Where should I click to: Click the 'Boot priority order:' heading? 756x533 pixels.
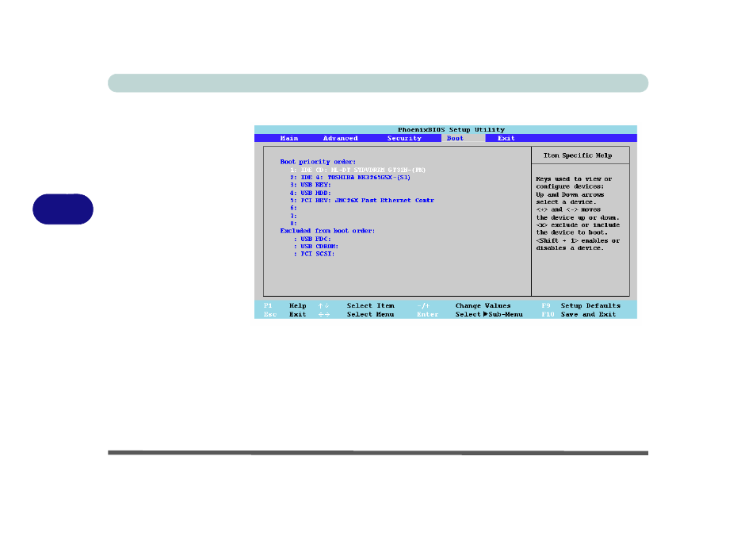click(318, 162)
